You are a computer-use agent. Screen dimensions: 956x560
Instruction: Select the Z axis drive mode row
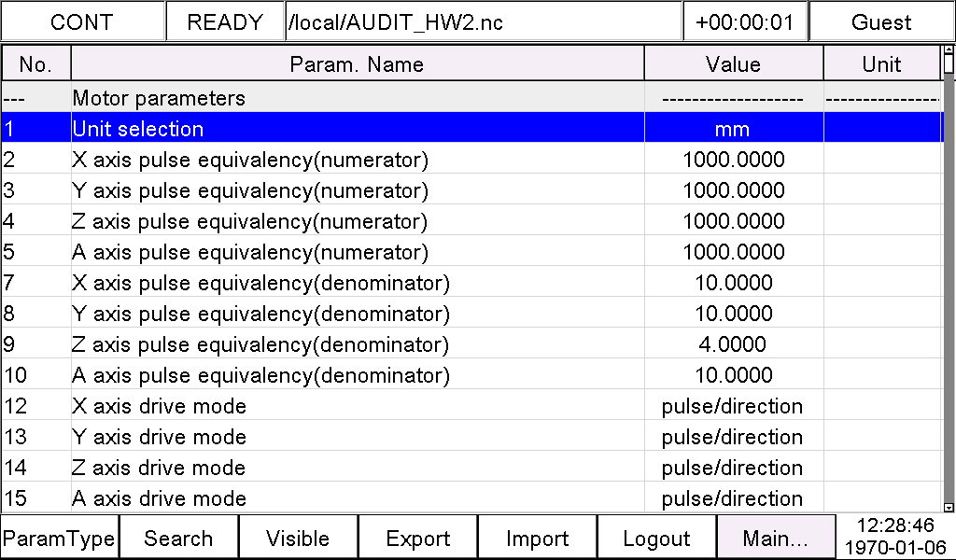(472, 467)
